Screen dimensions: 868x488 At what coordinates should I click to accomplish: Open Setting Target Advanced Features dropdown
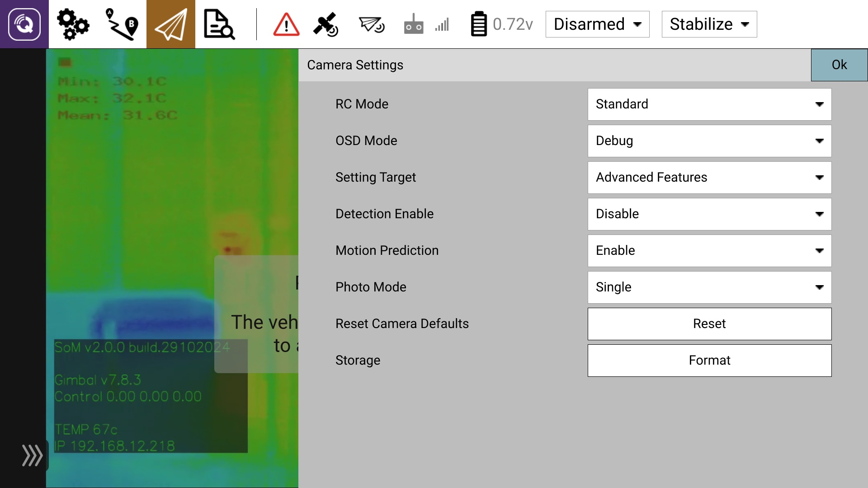(x=709, y=178)
